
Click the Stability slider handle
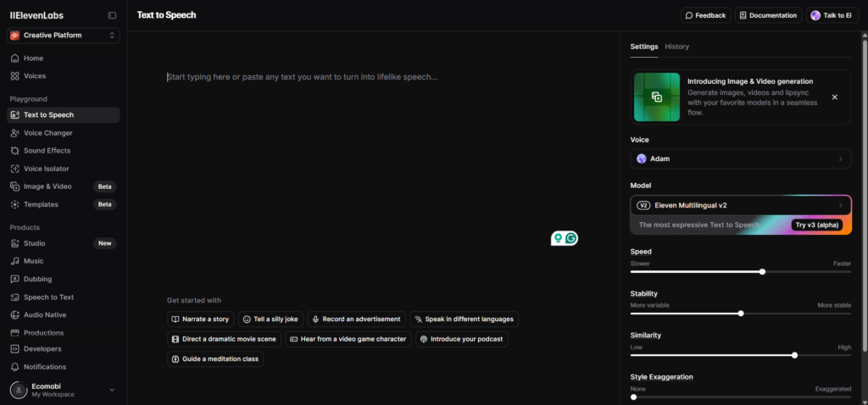click(741, 313)
